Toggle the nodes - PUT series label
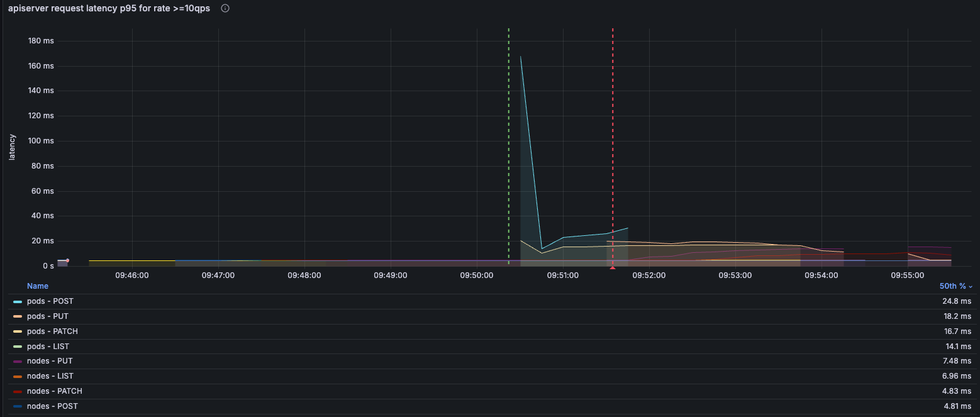Viewport: 980px width, 417px height. (50, 361)
